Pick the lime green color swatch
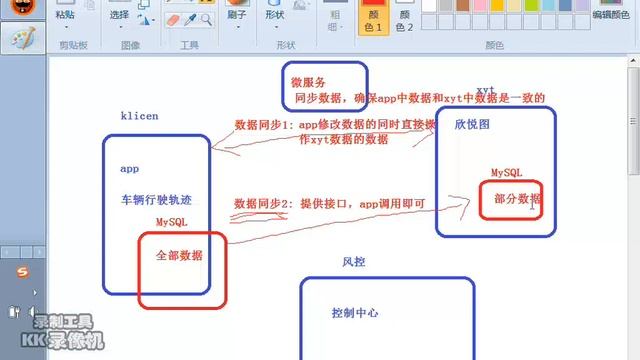 click(531, 5)
